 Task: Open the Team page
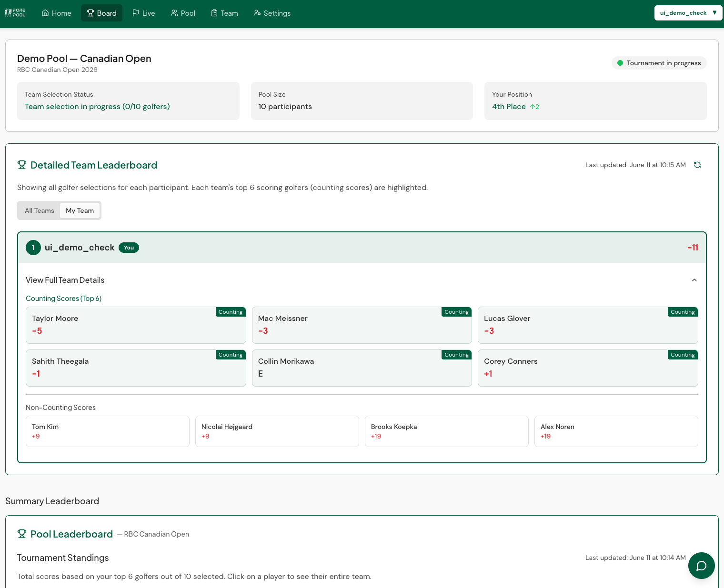(224, 13)
